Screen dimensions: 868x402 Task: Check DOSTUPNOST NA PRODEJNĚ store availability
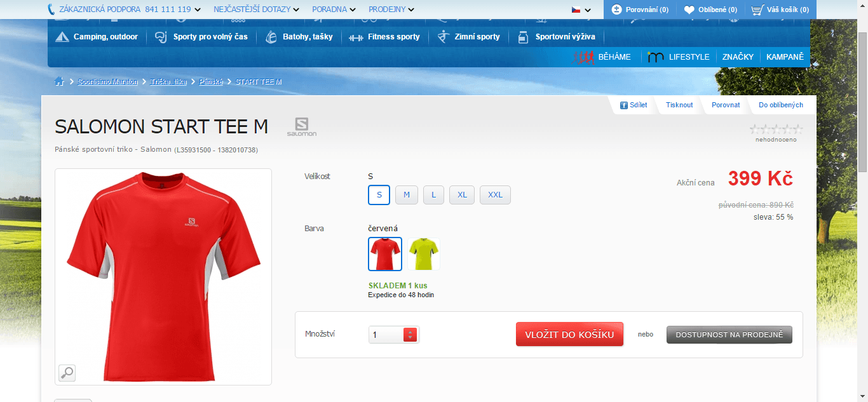coord(729,335)
